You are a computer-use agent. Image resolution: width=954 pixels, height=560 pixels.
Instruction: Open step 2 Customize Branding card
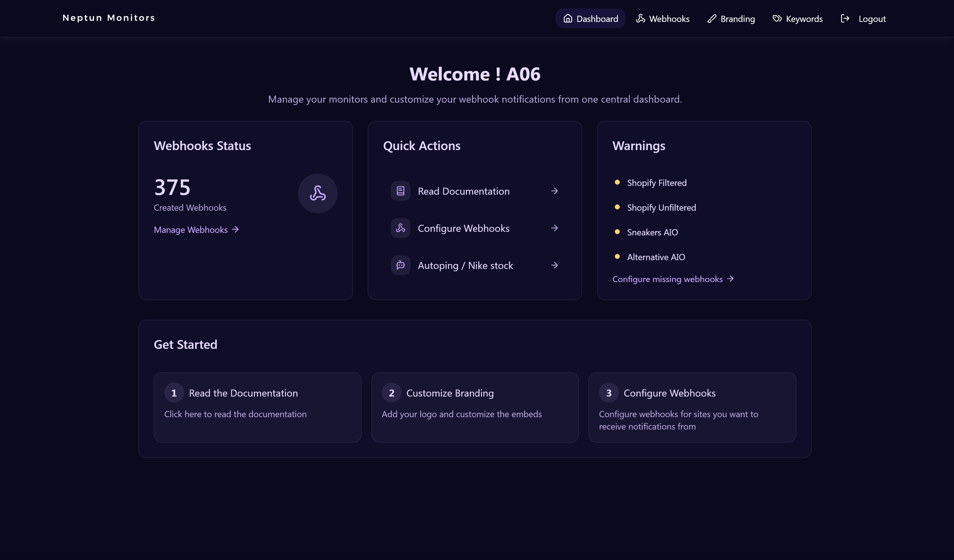click(x=475, y=407)
